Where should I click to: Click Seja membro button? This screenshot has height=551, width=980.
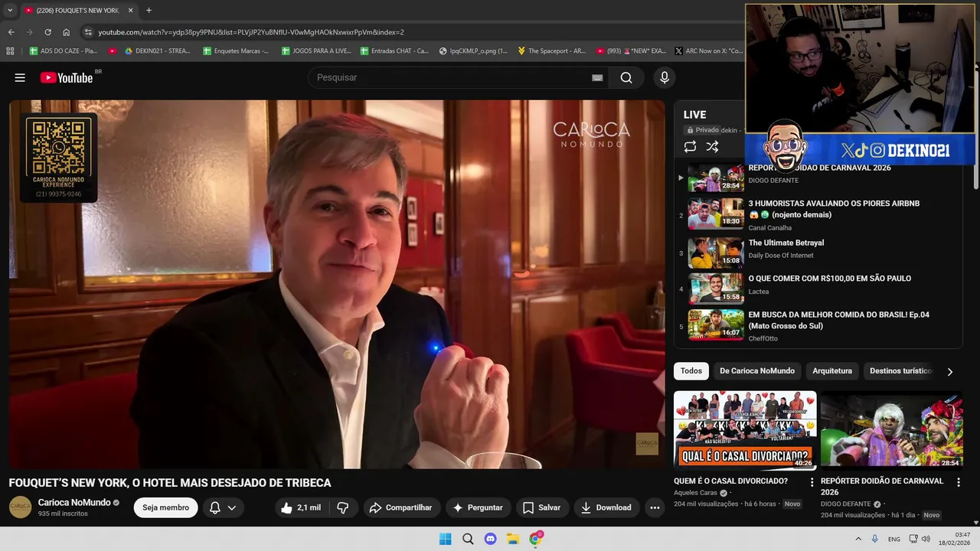tap(165, 507)
